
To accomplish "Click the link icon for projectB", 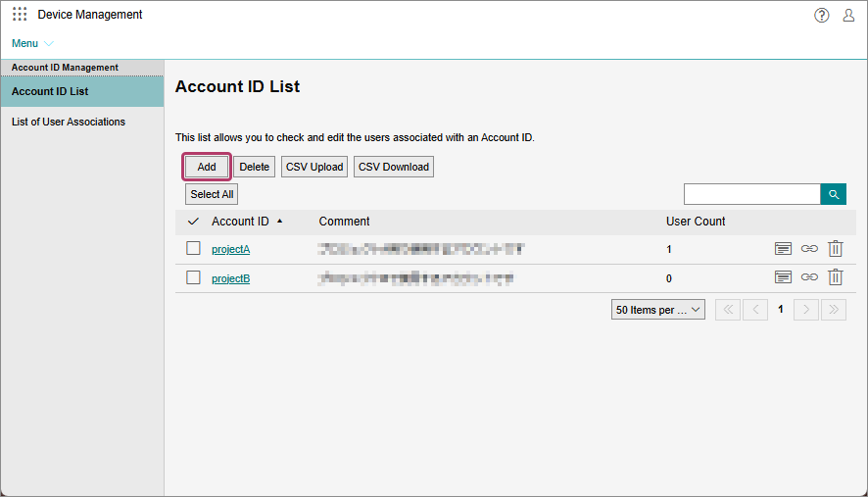I will [x=809, y=277].
